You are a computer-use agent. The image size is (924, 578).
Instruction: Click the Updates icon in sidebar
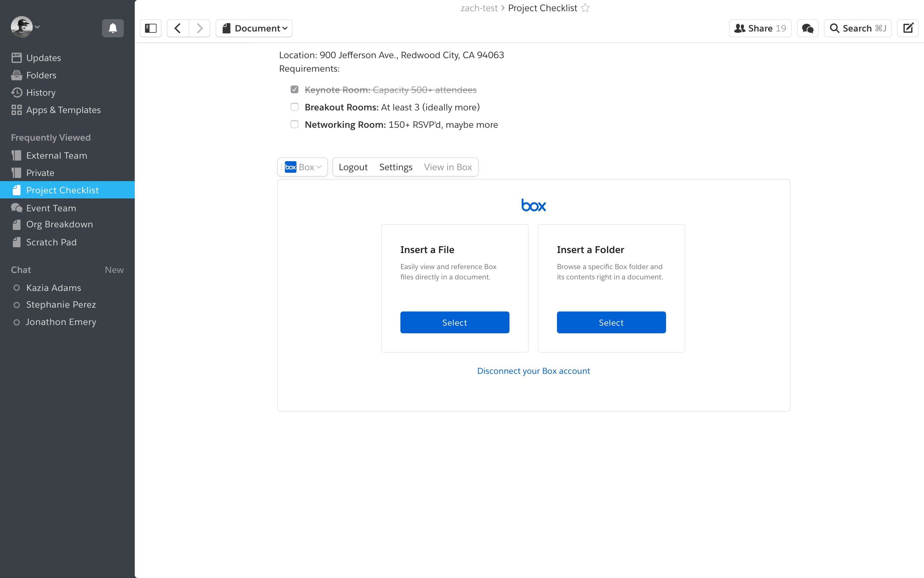tap(16, 58)
